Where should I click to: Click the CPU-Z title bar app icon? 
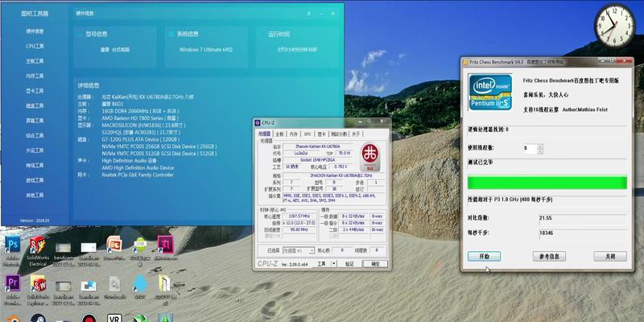[x=258, y=122]
